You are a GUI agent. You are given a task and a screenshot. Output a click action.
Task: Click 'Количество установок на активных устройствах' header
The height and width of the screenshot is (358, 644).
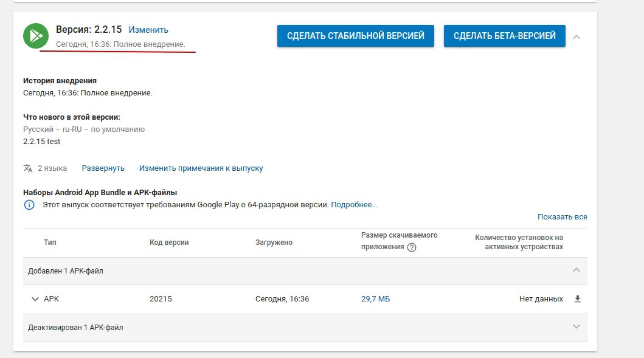519,242
